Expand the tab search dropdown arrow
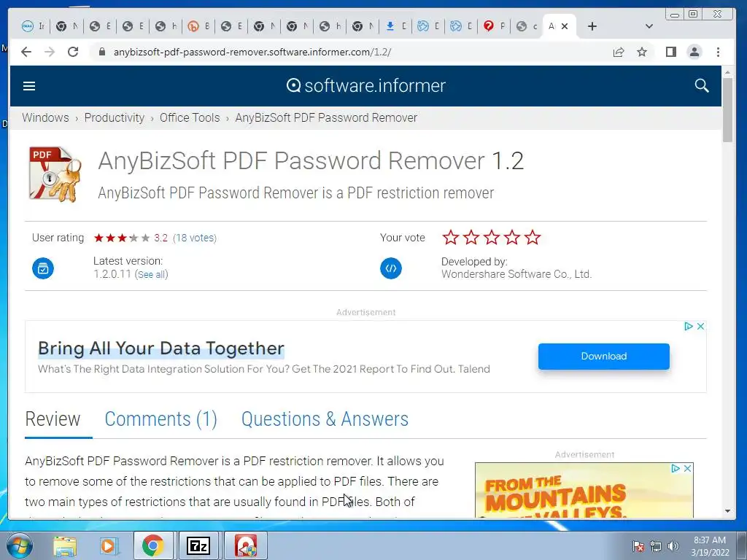 [649, 26]
